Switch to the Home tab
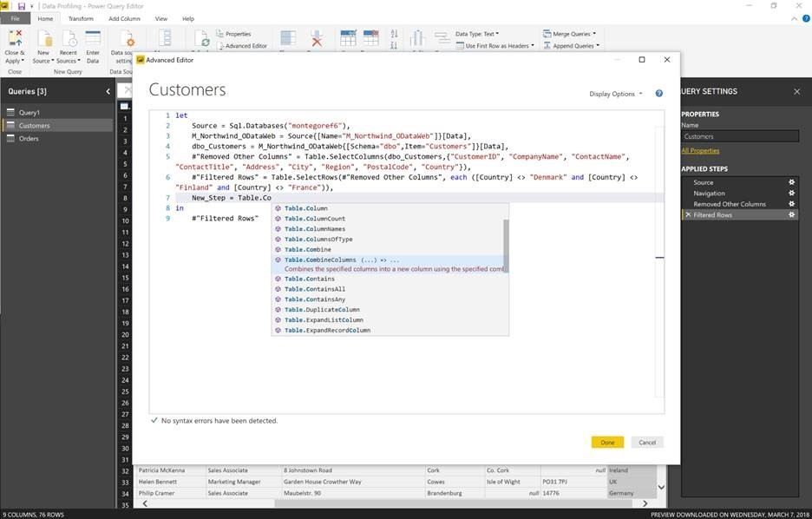This screenshot has width=812, height=519. (45, 18)
